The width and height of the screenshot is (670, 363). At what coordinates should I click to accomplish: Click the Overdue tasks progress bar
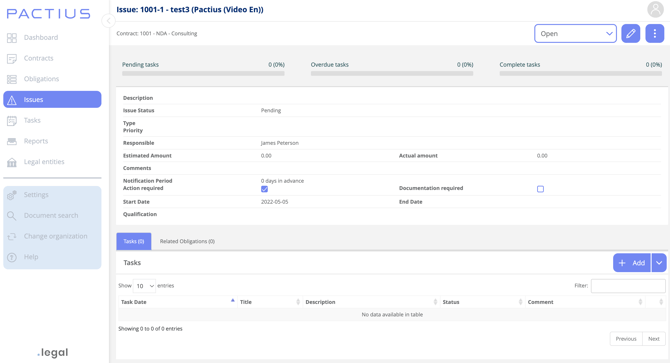[x=392, y=73]
